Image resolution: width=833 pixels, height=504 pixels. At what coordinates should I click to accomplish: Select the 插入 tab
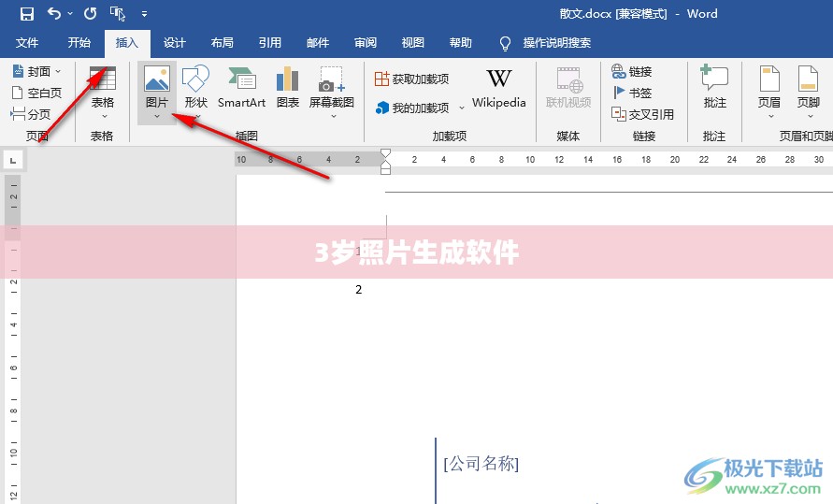(127, 42)
